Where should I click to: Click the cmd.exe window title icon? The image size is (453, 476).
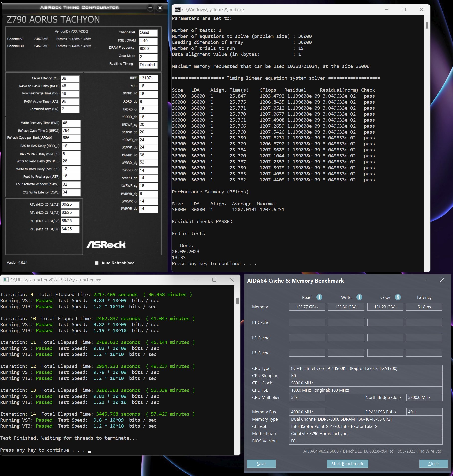178,10
